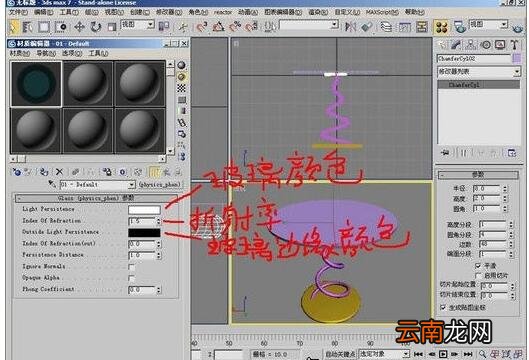Go to start frame button
The width and height of the screenshot is (529, 360).
pos(418,354)
